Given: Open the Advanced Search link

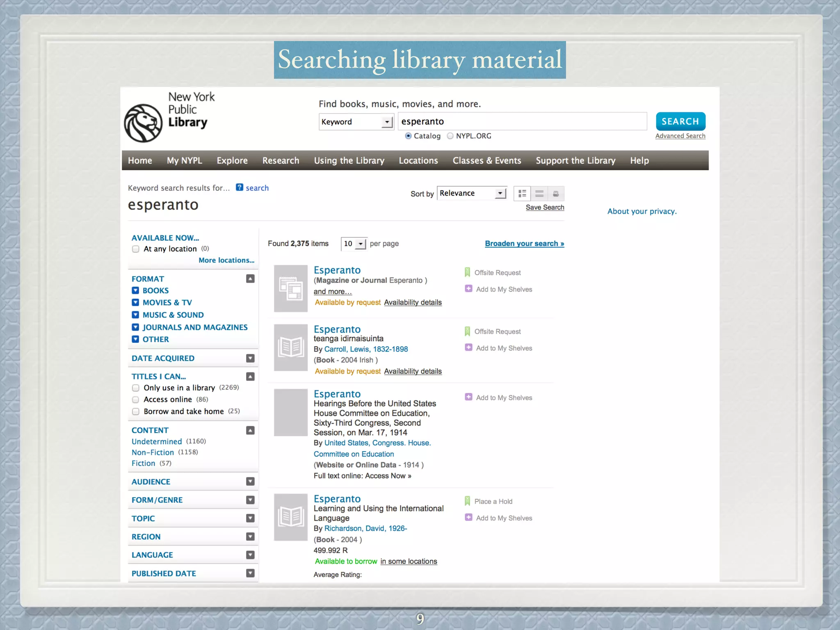Looking at the screenshot, I should click(680, 136).
